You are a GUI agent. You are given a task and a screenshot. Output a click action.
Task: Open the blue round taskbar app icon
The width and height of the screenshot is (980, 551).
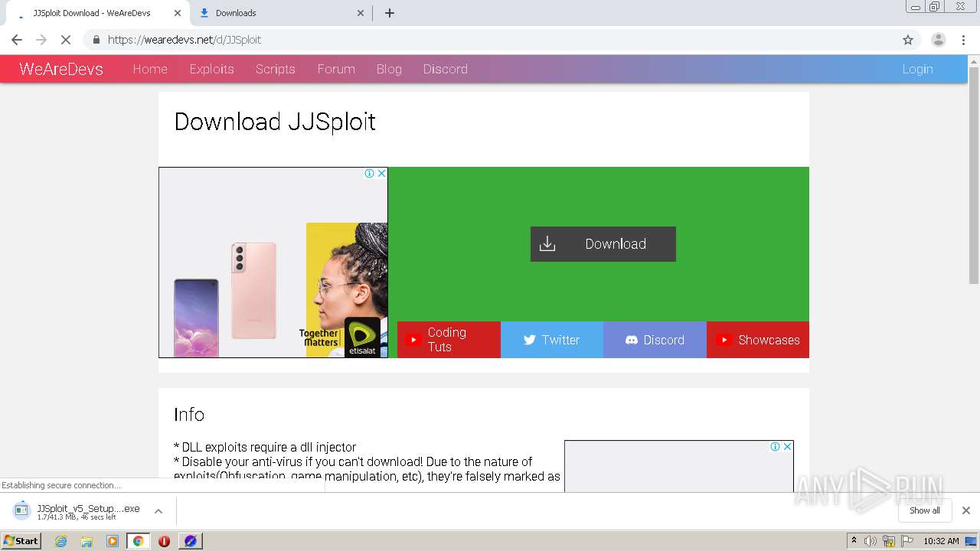190,541
